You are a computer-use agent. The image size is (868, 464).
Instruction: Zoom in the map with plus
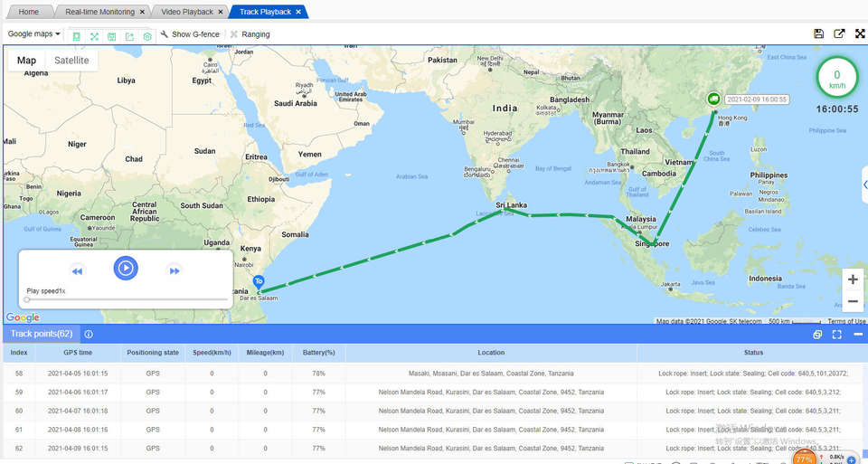tap(853, 279)
